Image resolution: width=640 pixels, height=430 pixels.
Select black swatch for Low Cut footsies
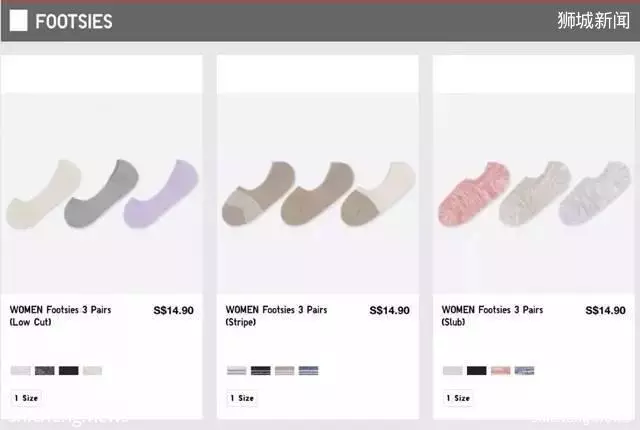click(x=69, y=370)
